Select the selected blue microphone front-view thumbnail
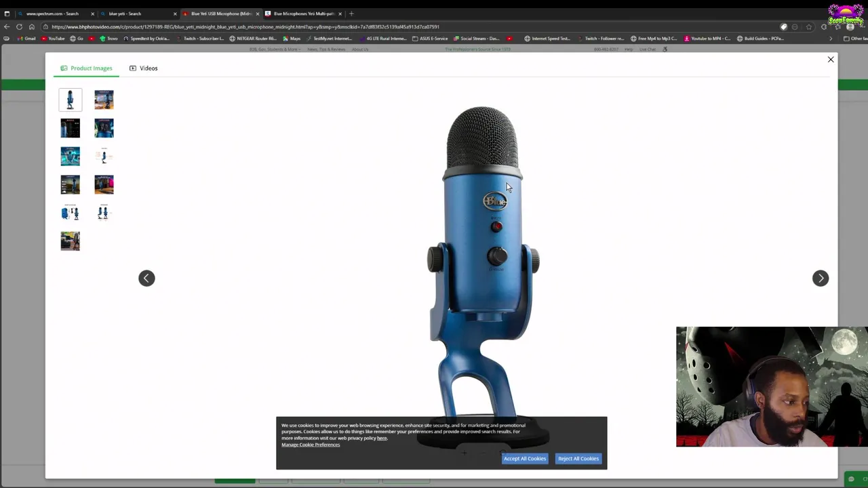Image resolution: width=868 pixels, height=488 pixels. [x=70, y=100]
